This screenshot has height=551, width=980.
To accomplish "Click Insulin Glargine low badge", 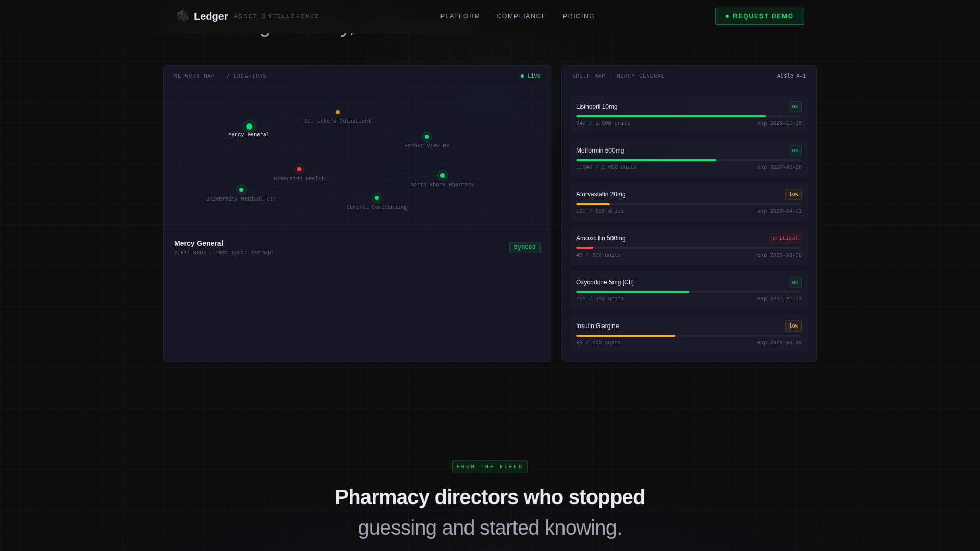I will coord(793,326).
